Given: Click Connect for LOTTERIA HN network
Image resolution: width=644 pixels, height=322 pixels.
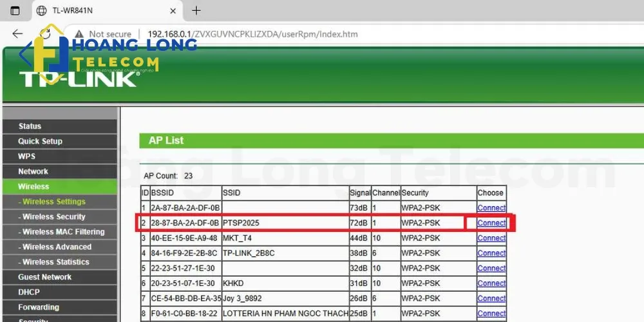Looking at the screenshot, I should pos(491,314).
